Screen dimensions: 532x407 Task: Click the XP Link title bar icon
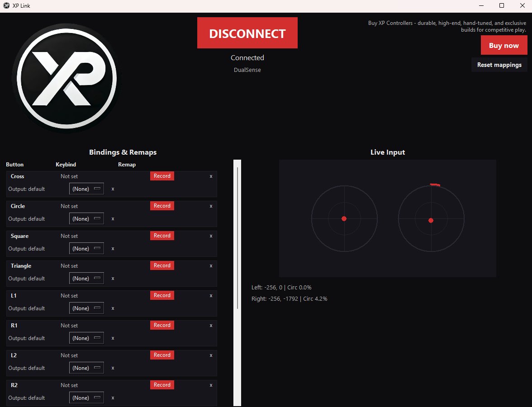pyautogui.click(x=6, y=5)
